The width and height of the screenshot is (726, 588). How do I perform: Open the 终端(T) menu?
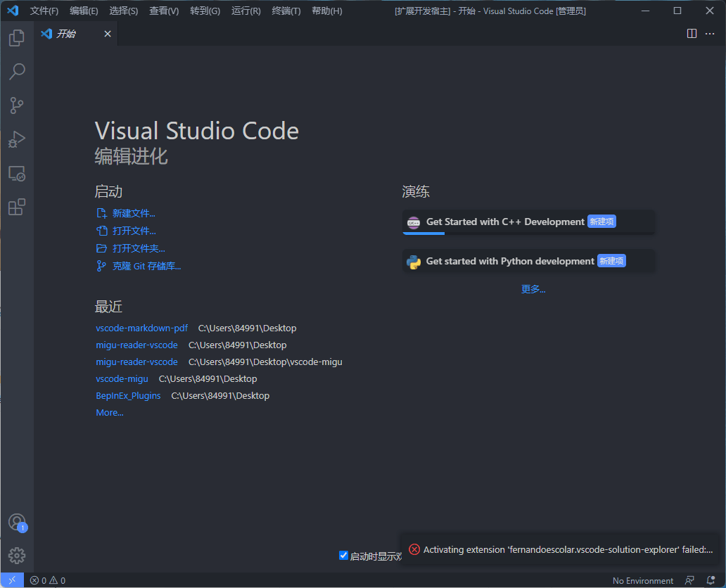click(x=286, y=11)
